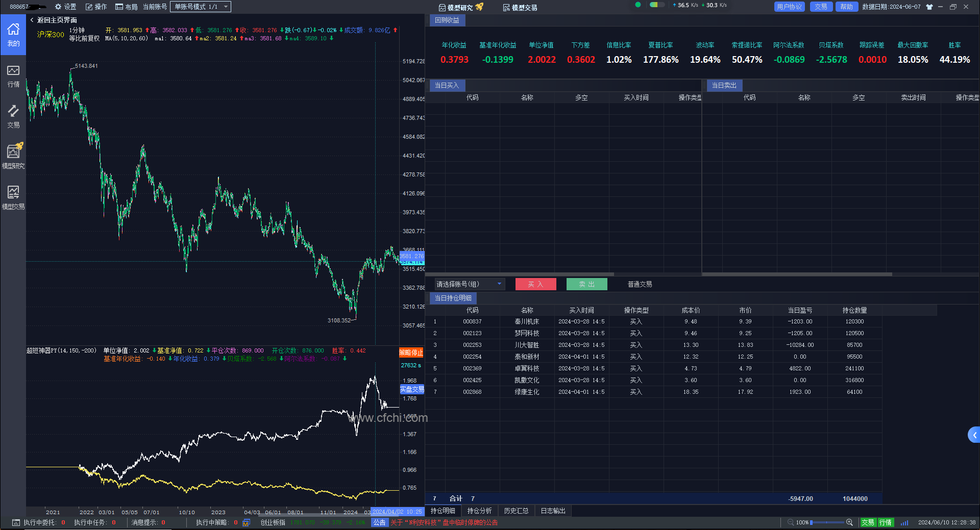Click the zoom in magnifier in status bar
Viewport: 980px width, 530px height.
[850, 522]
